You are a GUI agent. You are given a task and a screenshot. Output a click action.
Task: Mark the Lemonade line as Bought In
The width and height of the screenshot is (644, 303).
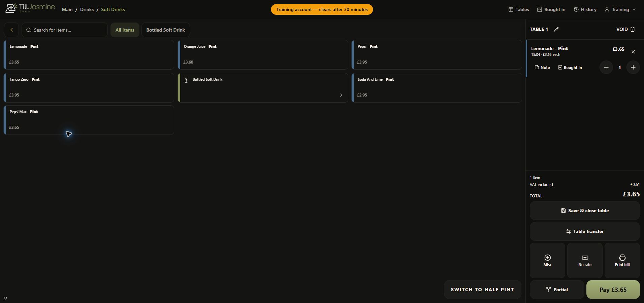pos(570,68)
